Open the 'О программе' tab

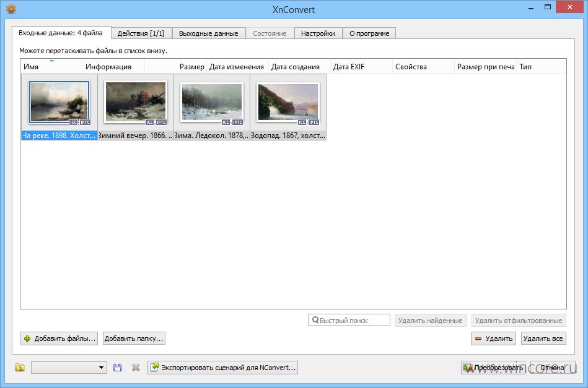(369, 33)
